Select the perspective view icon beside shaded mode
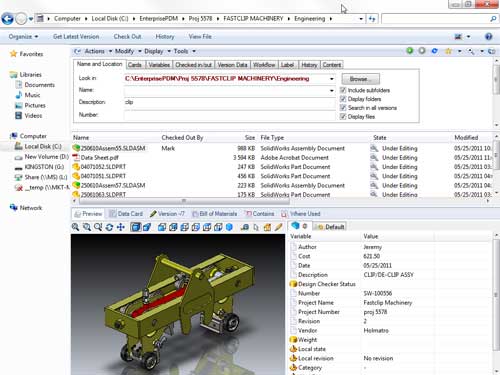The width and height of the screenshot is (500, 375). pyautogui.click(x=147, y=227)
